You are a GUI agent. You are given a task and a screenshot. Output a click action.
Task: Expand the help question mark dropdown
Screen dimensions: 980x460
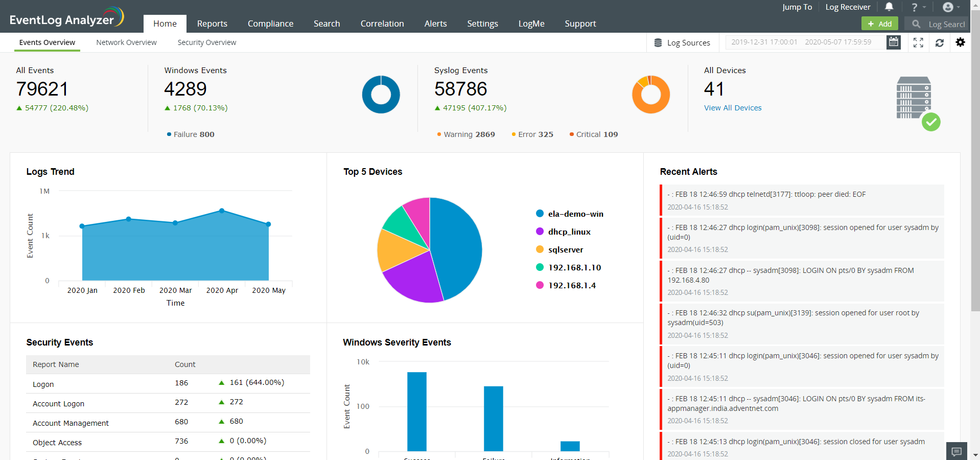pyautogui.click(x=918, y=7)
